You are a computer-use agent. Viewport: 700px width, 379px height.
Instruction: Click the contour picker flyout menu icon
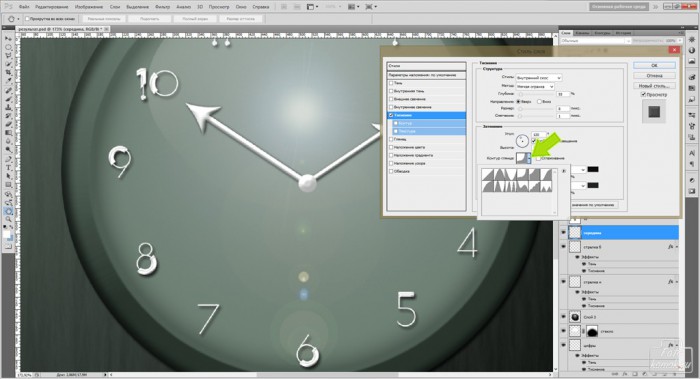563,171
